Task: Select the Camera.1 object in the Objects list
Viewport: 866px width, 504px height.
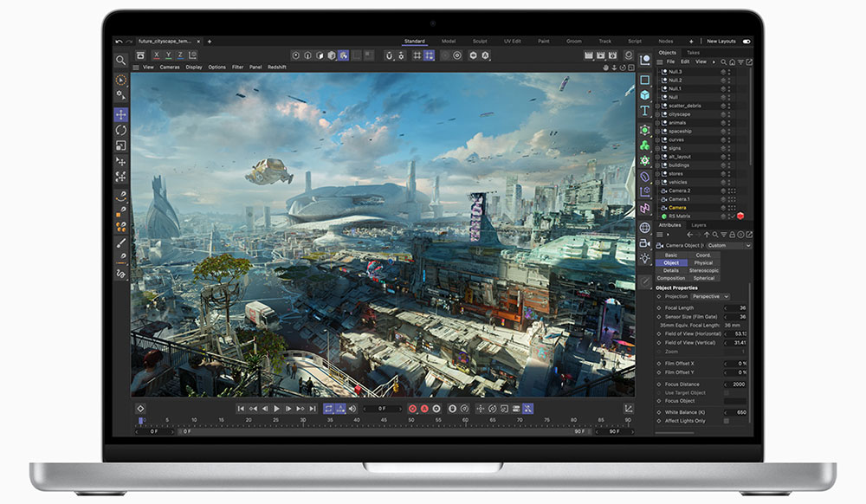Action: [678, 197]
